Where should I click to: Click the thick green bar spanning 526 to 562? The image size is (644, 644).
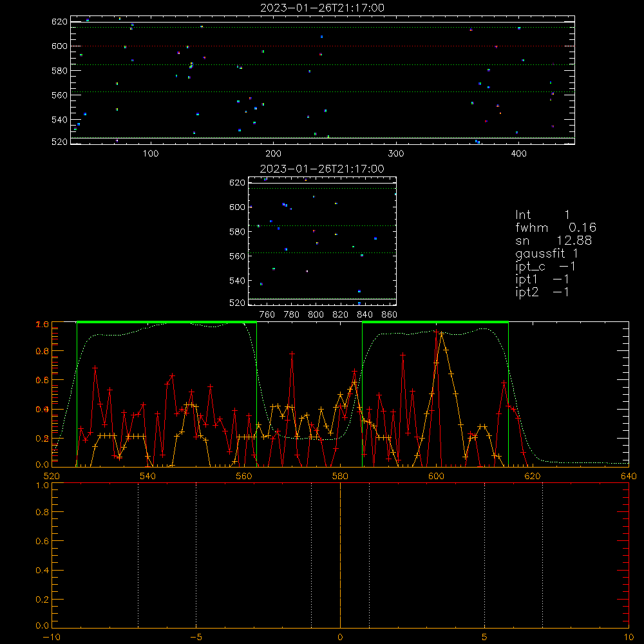tap(167, 322)
